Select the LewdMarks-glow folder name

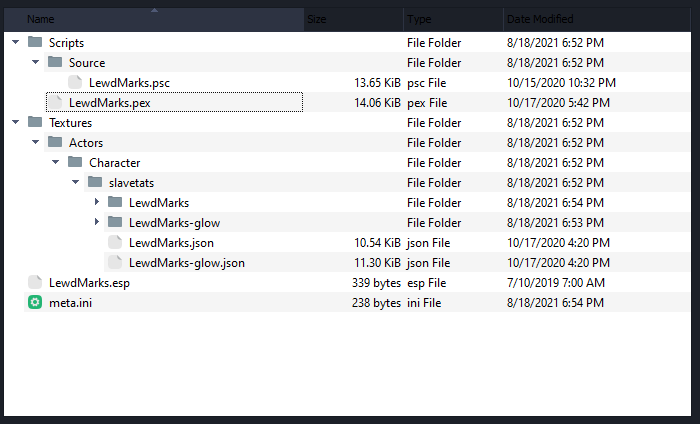click(x=175, y=223)
